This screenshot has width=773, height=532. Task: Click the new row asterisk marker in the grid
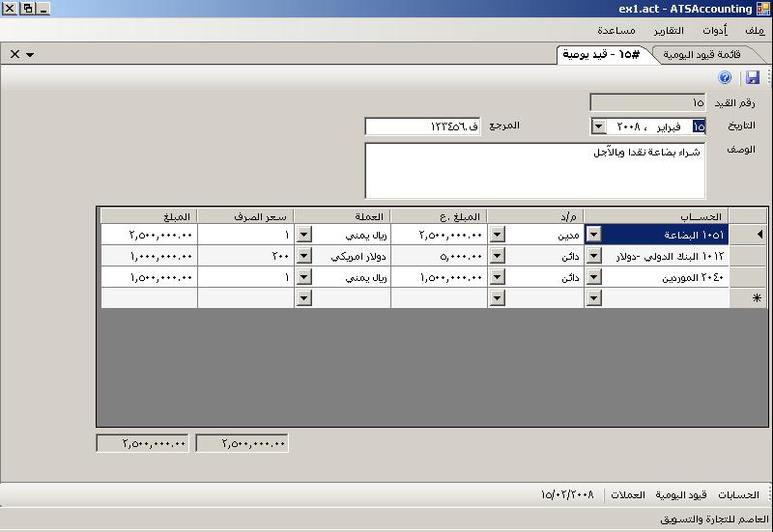(757, 298)
